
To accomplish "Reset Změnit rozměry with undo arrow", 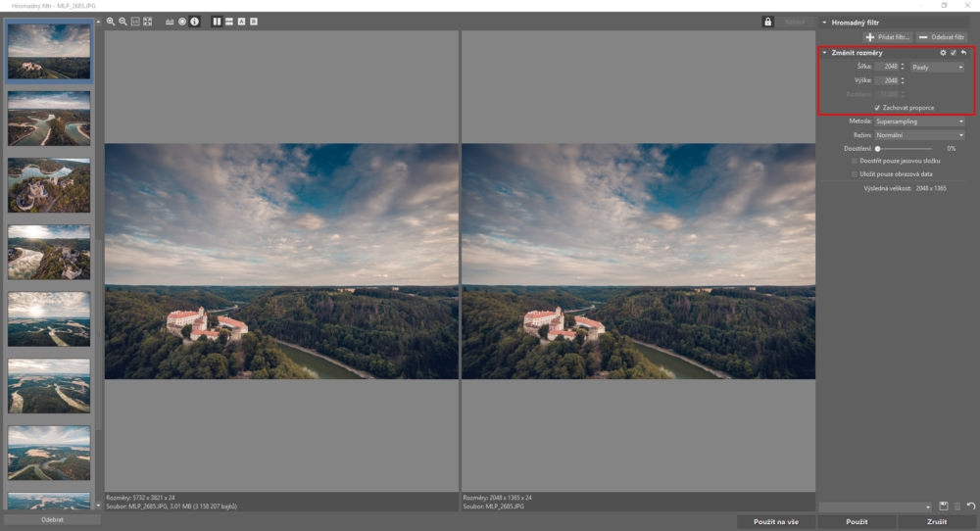I will (x=963, y=53).
